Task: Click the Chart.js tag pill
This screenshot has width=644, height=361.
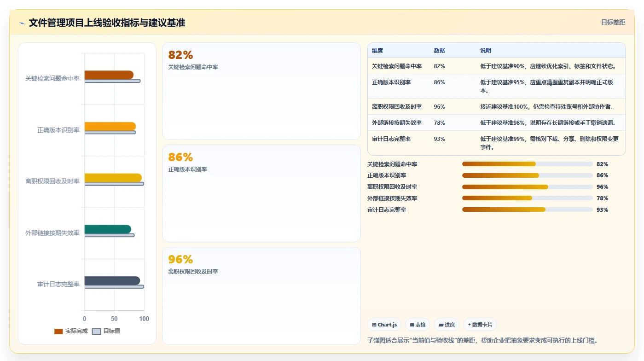Action: point(384,325)
